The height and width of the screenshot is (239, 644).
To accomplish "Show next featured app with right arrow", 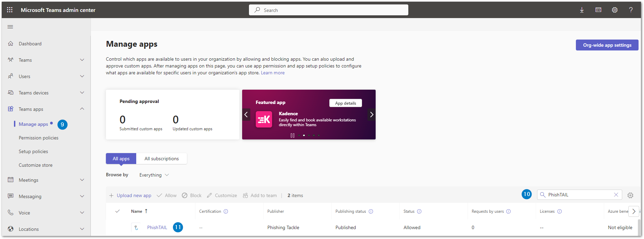I will (372, 115).
